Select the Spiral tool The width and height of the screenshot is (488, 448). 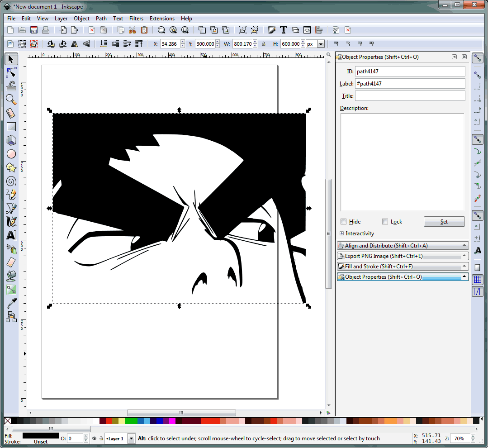[x=11, y=181]
